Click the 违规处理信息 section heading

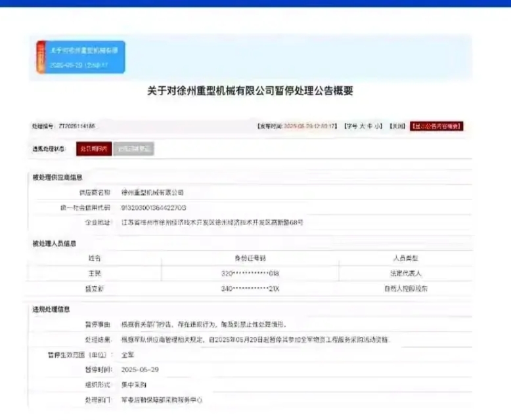coord(51,309)
